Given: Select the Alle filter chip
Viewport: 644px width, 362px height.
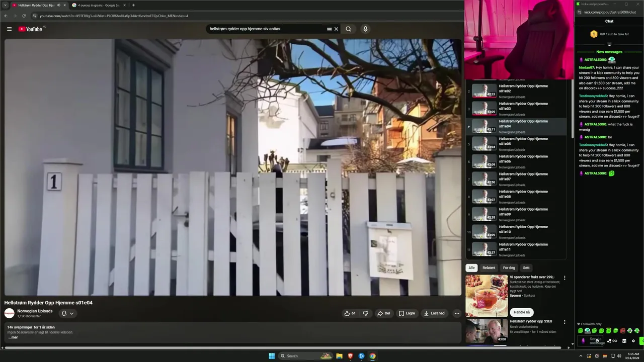Looking at the screenshot, I should click(471, 268).
